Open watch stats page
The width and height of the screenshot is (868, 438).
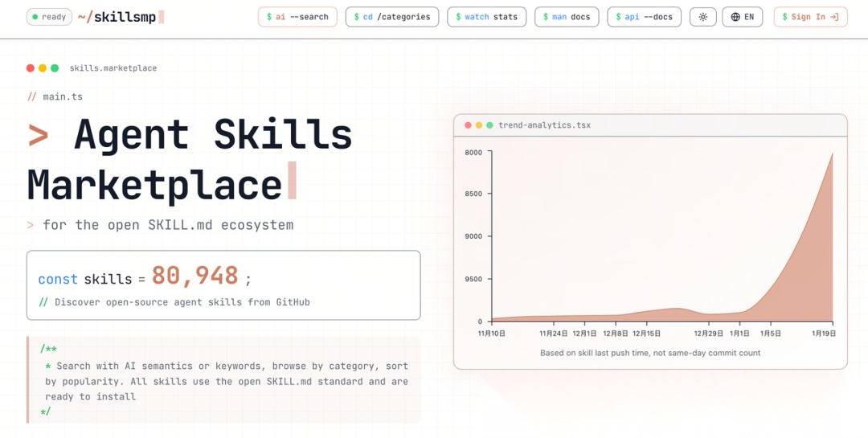[x=486, y=17]
